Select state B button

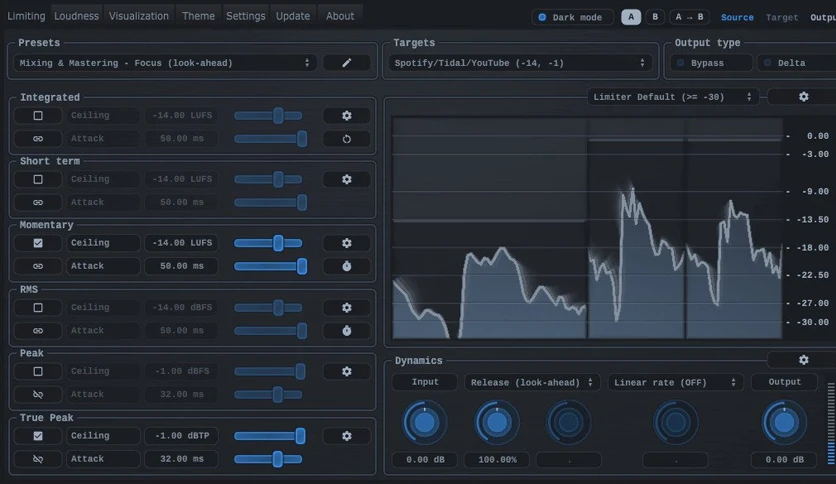655,17
